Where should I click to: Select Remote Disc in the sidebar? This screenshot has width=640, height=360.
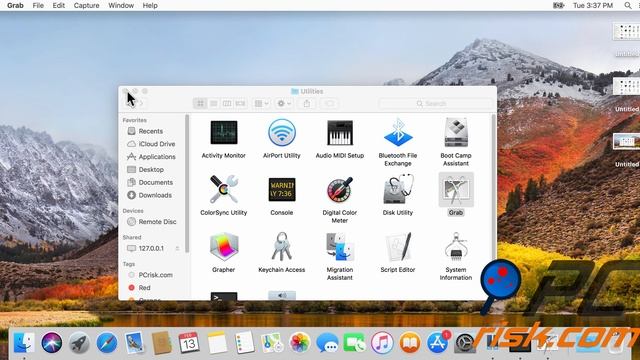pyautogui.click(x=157, y=222)
